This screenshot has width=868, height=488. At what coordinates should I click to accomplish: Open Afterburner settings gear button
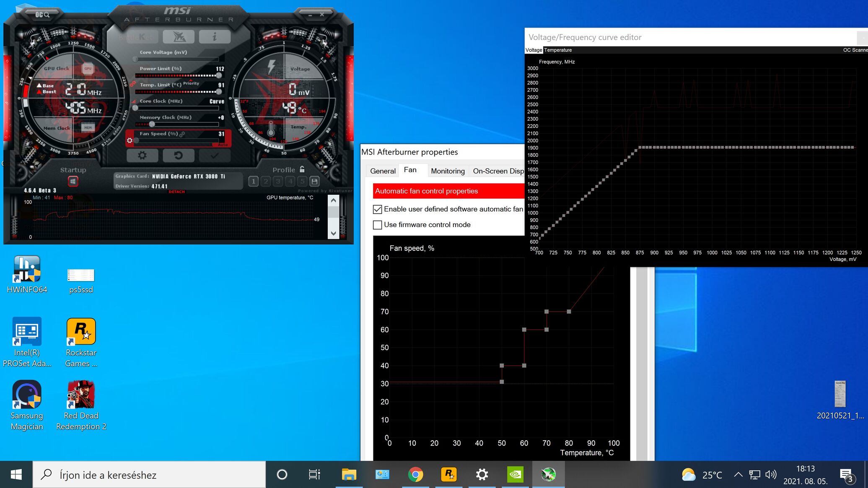142,155
